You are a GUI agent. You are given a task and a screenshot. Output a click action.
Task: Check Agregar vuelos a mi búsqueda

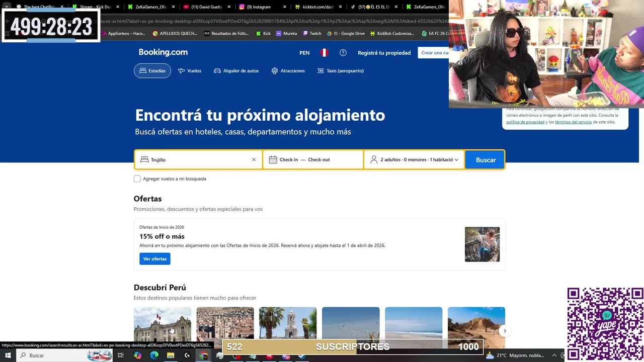point(137,178)
